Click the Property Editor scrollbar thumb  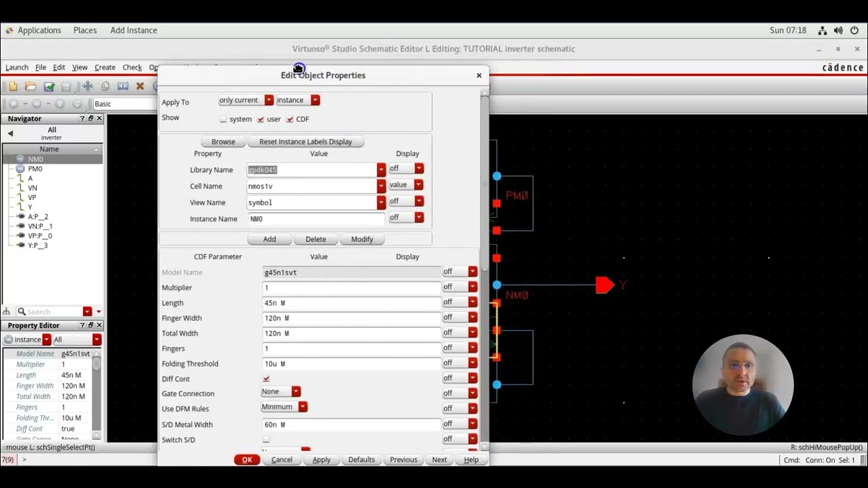pos(97,363)
